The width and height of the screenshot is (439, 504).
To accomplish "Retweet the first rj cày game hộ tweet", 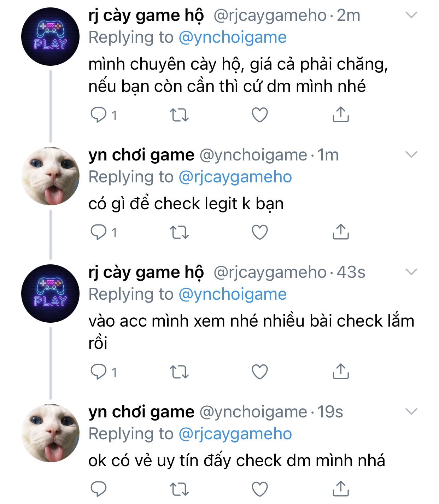I will coord(179,115).
